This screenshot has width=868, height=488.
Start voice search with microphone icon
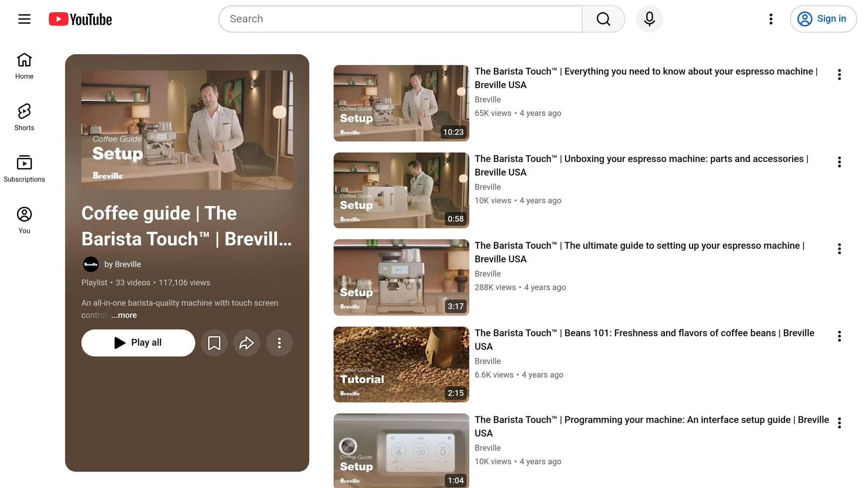(649, 19)
